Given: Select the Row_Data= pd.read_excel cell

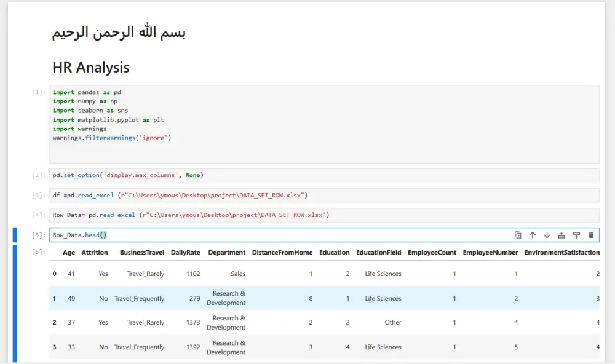Looking at the screenshot, I should pos(324,215).
